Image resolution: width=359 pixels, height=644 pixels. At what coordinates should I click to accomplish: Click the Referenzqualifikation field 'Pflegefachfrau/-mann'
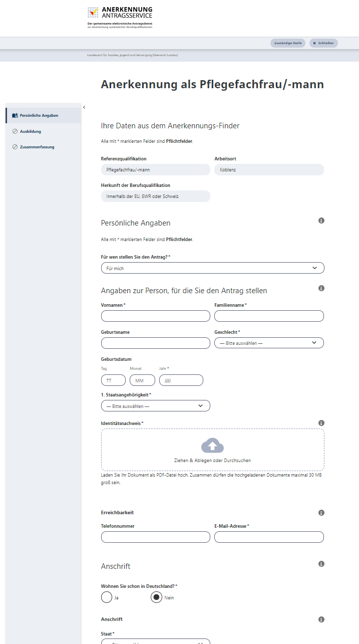pyautogui.click(x=156, y=170)
